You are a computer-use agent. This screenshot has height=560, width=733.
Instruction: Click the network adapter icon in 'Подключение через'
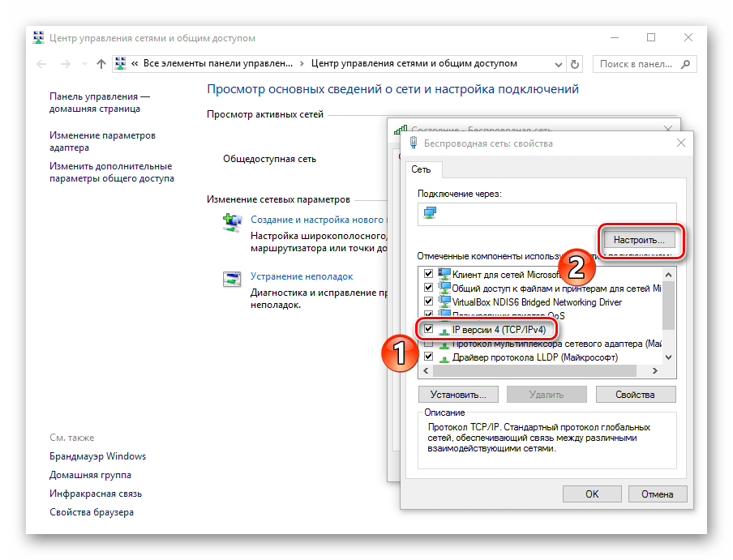[x=430, y=213]
